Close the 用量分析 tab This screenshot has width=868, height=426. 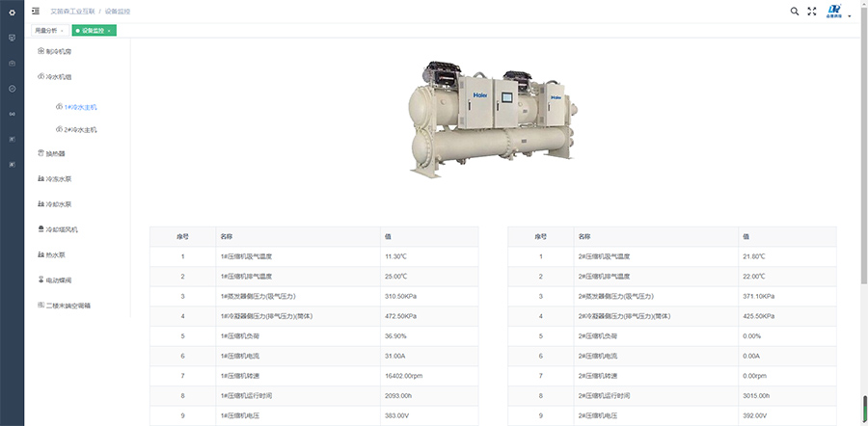pyautogui.click(x=63, y=31)
